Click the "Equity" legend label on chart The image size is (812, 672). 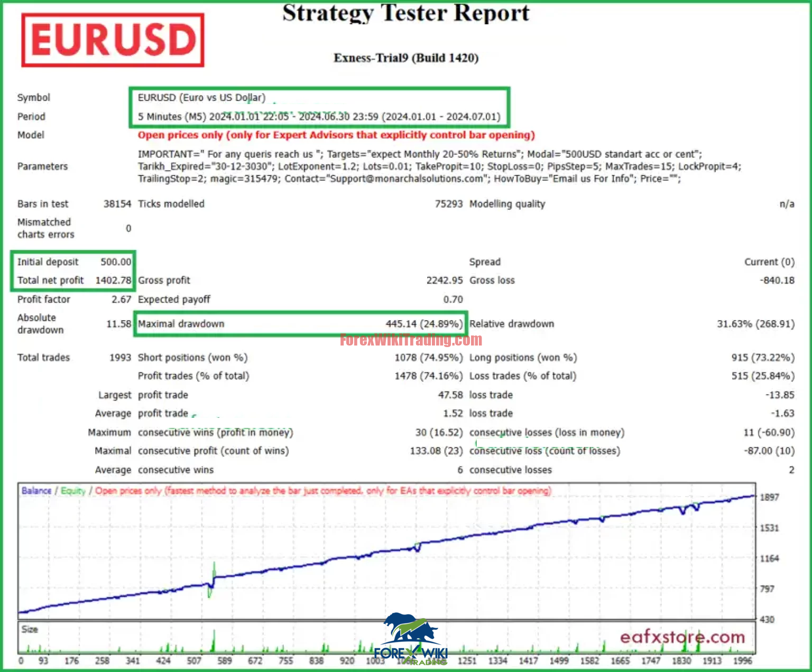click(x=73, y=491)
